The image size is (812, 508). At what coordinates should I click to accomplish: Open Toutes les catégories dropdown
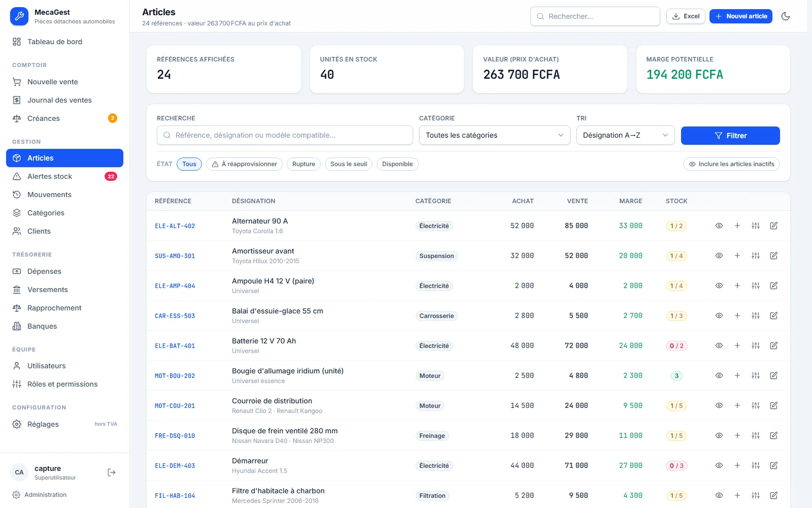click(495, 135)
